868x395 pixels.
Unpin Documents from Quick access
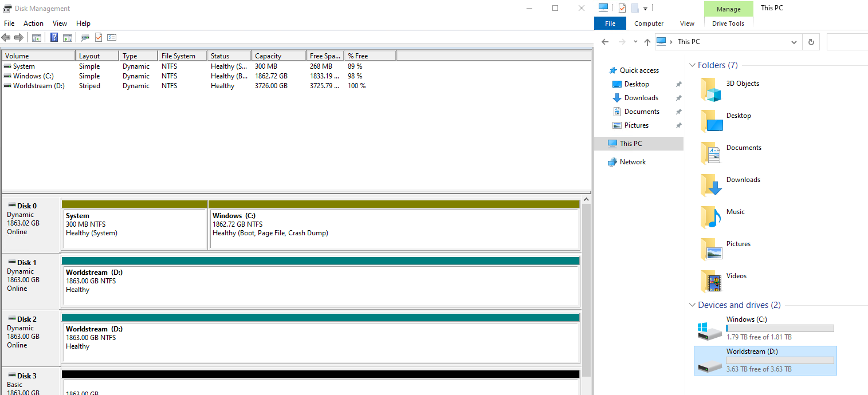click(679, 112)
